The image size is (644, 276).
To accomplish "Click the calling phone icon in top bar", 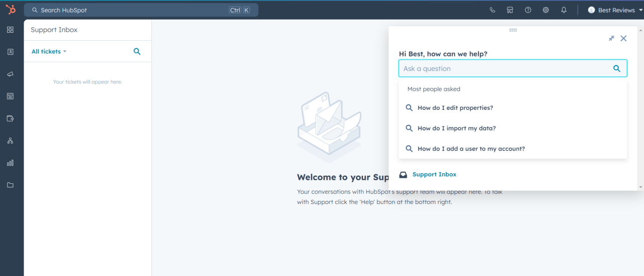I will click(492, 10).
